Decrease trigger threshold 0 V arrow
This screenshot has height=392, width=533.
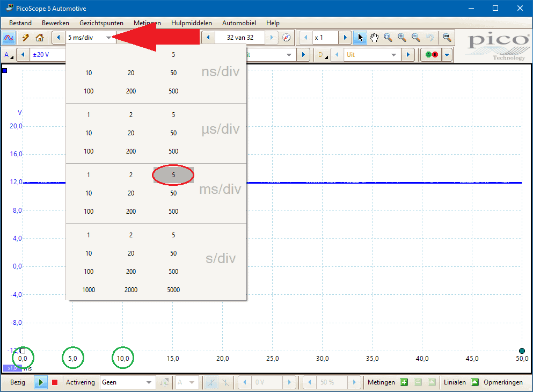(x=244, y=382)
